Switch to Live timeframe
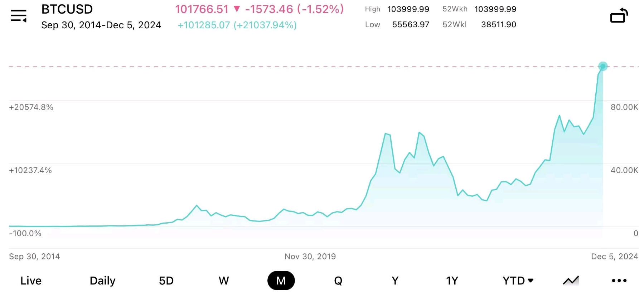This screenshot has height=297, width=644. (31, 281)
